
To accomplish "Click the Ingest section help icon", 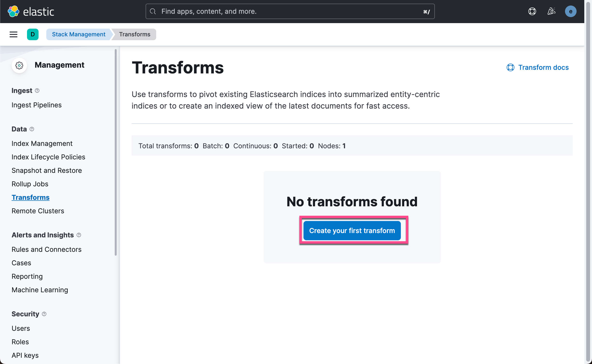I will (37, 91).
